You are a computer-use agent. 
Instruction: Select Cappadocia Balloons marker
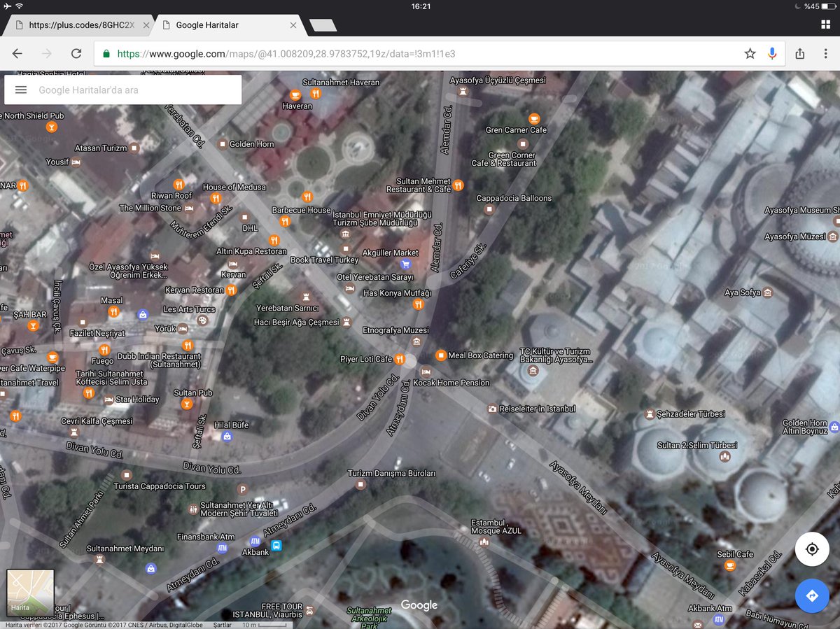pos(489,209)
